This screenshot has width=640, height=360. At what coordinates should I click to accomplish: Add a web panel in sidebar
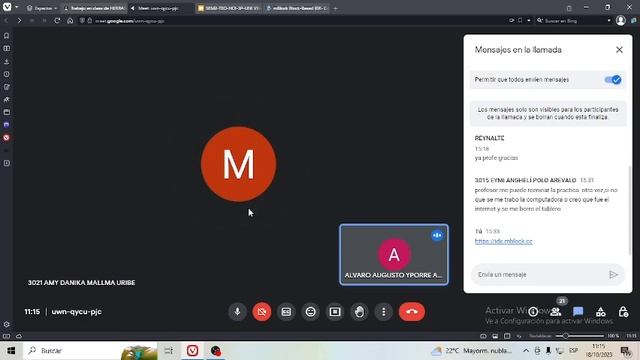7,163
